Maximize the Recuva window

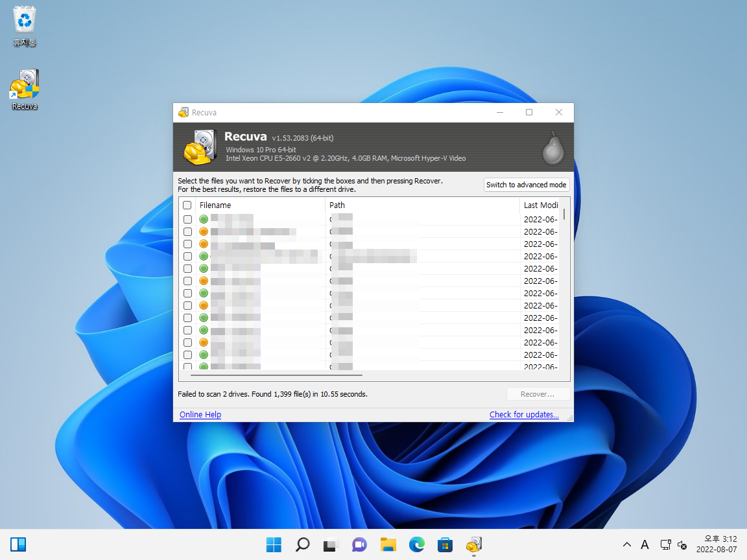pos(529,112)
